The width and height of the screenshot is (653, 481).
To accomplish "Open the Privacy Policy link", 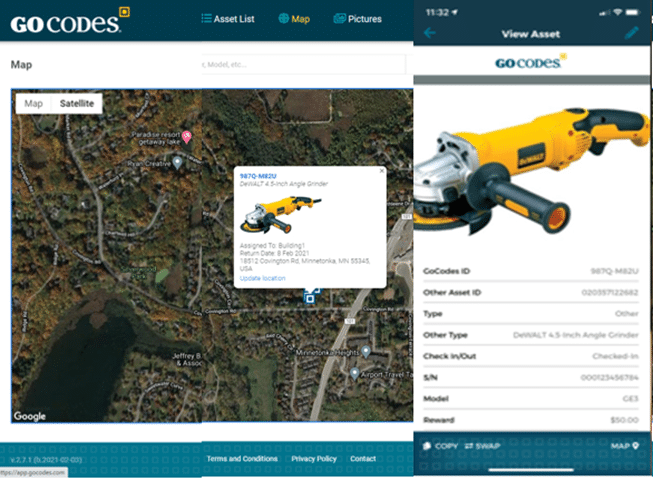I will click(x=314, y=459).
